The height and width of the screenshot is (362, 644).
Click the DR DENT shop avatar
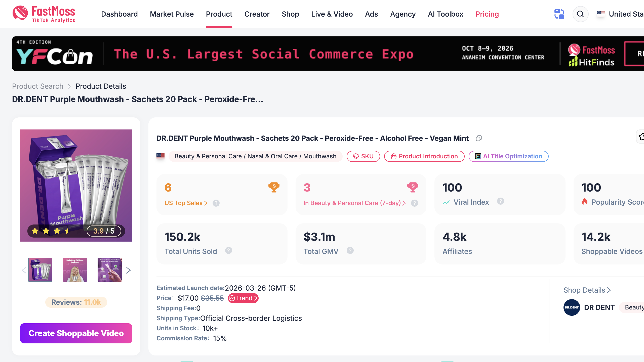[x=572, y=307]
